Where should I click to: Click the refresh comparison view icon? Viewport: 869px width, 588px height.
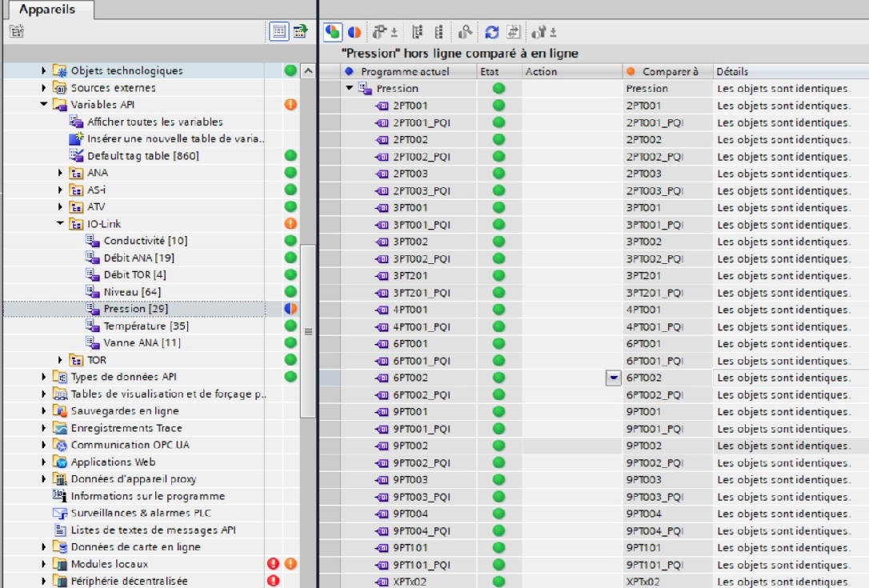point(492,32)
